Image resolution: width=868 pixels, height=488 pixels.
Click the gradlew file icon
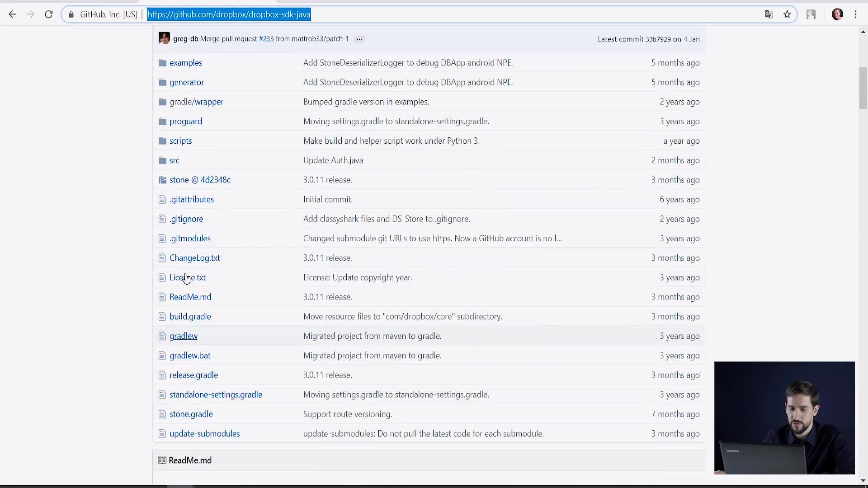(x=162, y=336)
